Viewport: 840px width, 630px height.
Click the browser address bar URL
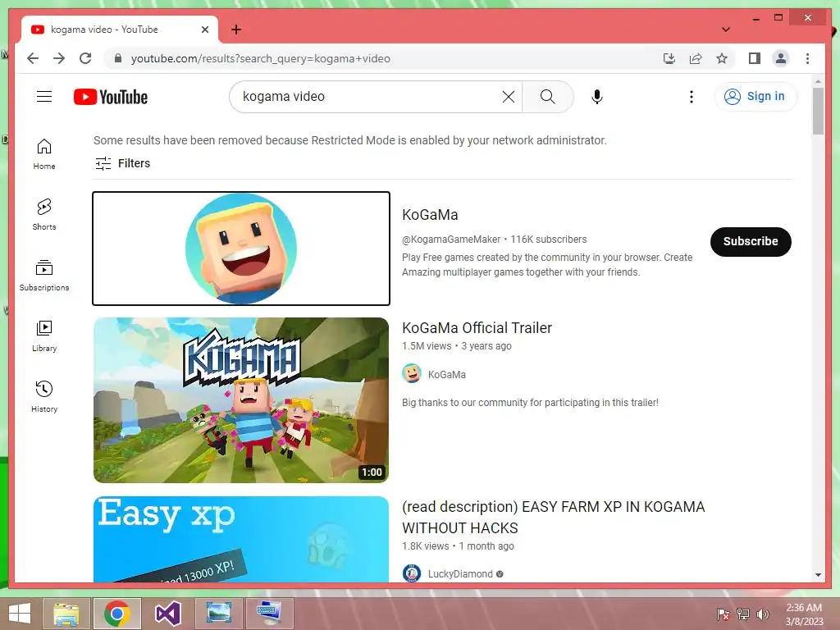point(260,58)
